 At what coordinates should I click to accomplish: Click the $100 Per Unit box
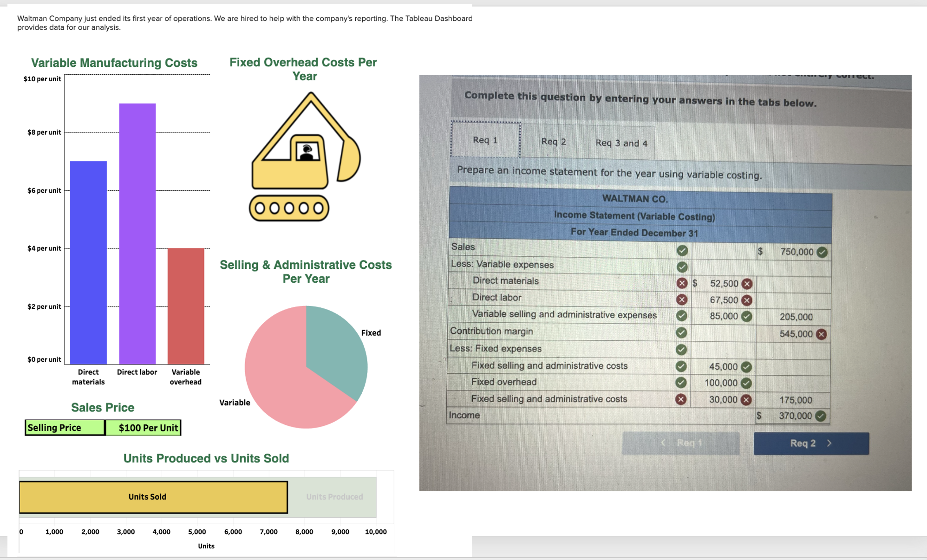pyautogui.click(x=144, y=428)
